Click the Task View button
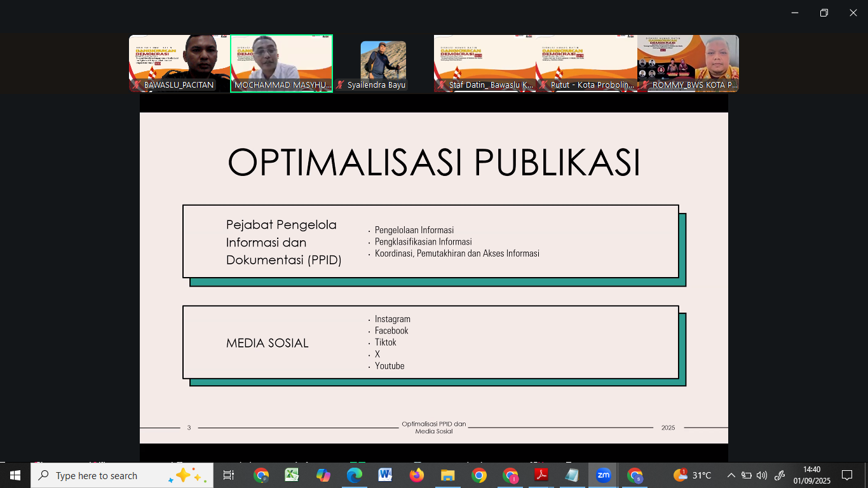This screenshot has width=868, height=488. click(x=229, y=475)
